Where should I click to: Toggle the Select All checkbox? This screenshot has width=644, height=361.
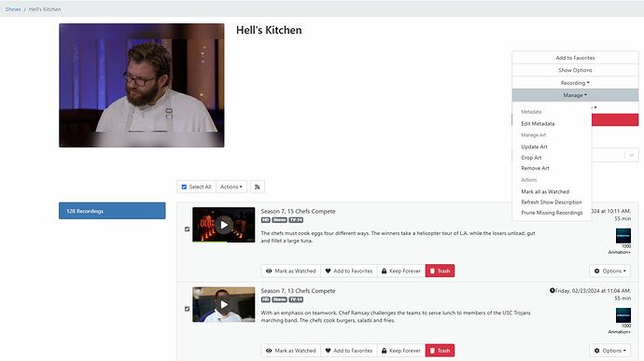pos(184,187)
